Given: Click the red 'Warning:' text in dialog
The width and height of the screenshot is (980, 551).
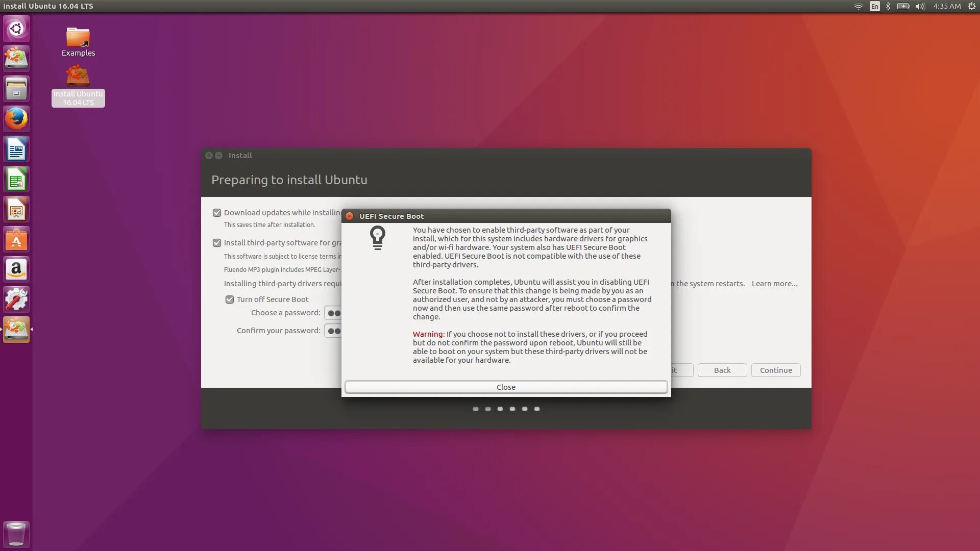Looking at the screenshot, I should pos(429,334).
